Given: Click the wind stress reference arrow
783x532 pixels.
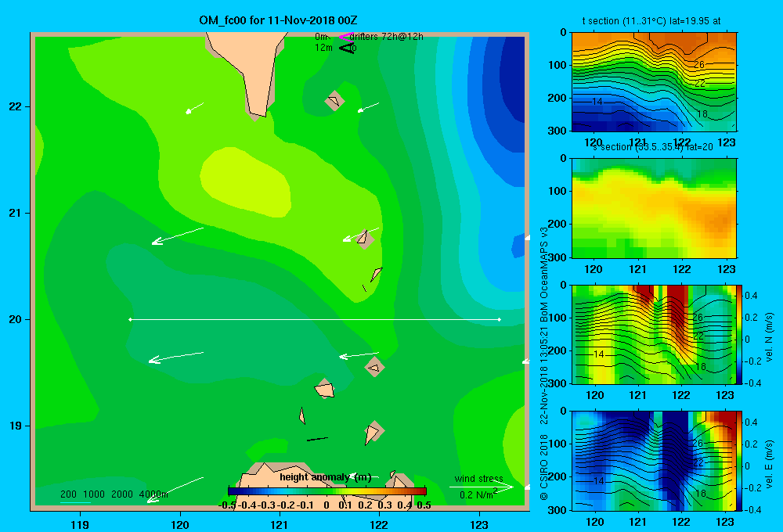Looking at the screenshot, I should pyautogui.click(x=482, y=487).
